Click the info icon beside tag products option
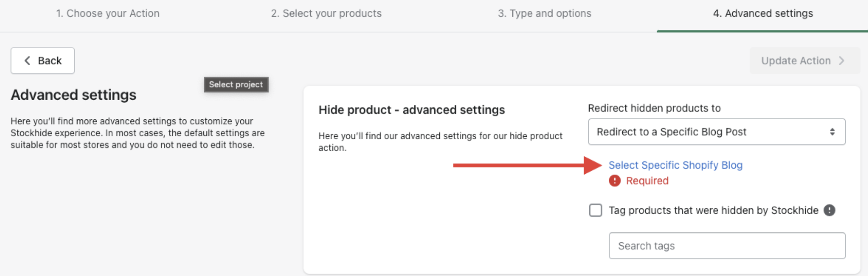The image size is (868, 276). [x=829, y=210]
